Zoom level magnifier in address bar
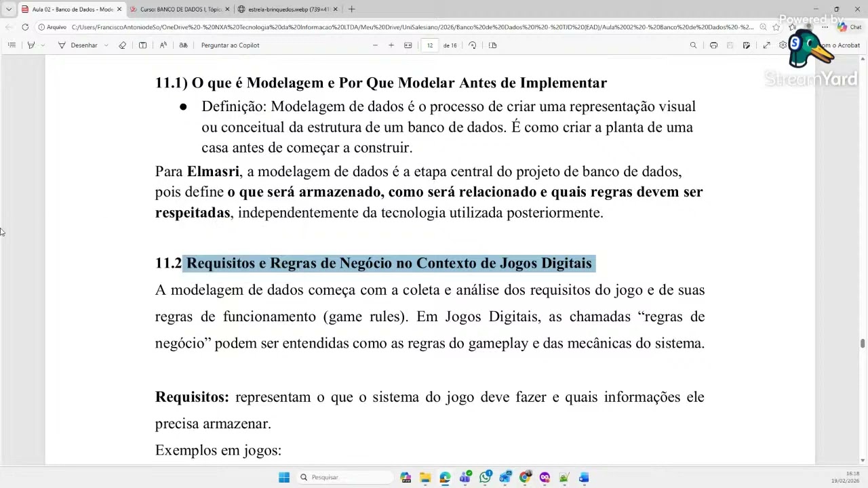Viewport: 868px width, 488px height. pyautogui.click(x=763, y=27)
